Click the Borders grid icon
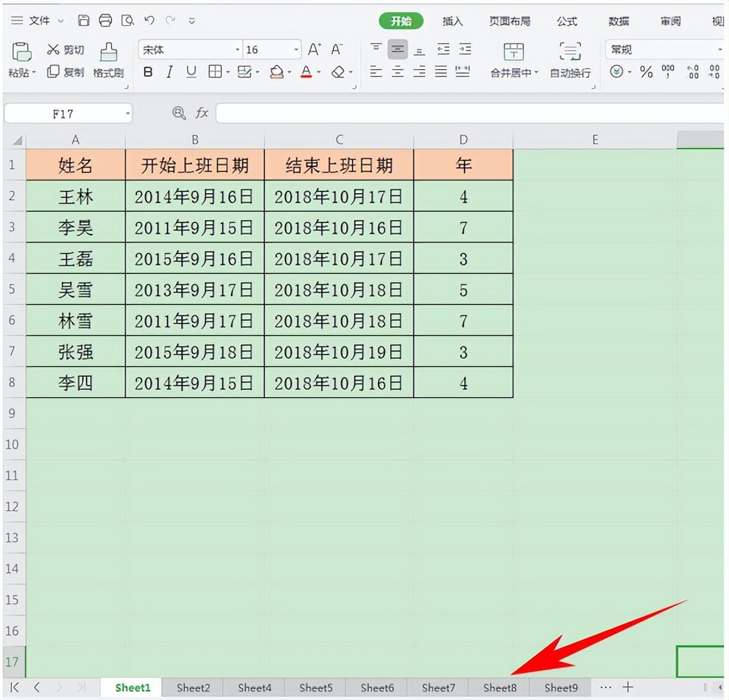The width and height of the screenshot is (729, 700). [215, 72]
